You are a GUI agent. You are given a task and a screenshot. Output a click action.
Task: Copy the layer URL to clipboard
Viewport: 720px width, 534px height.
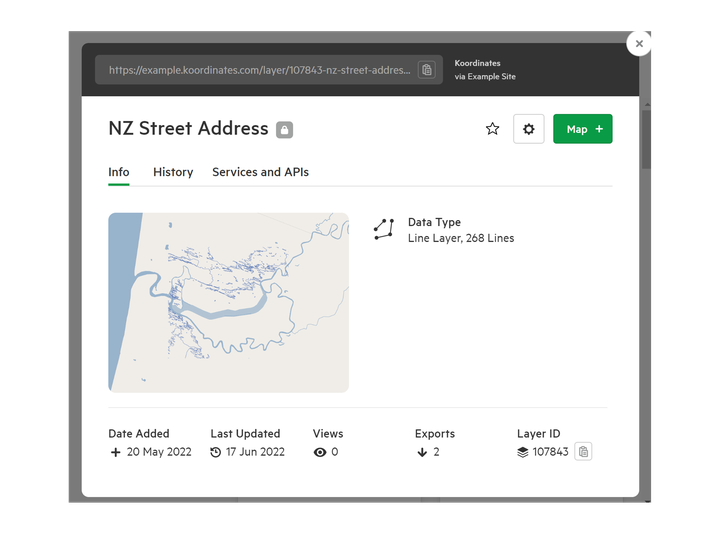427,70
